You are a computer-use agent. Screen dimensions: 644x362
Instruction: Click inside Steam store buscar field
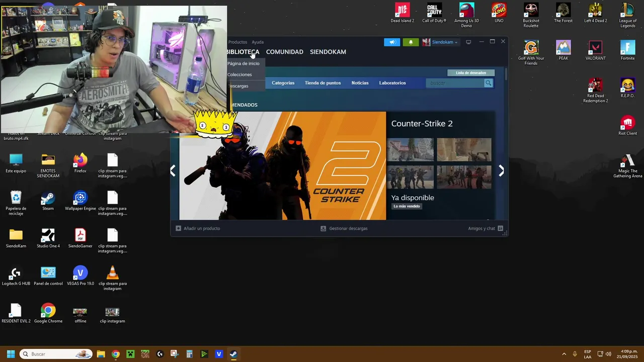456,83
